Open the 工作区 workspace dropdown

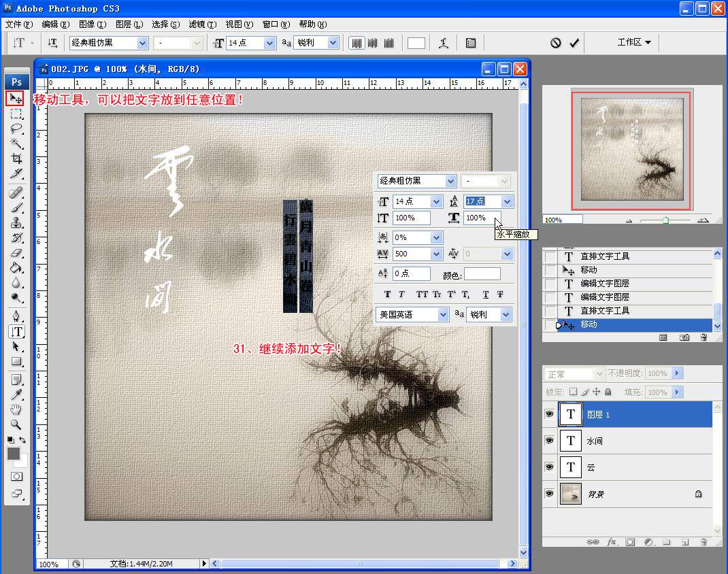633,42
